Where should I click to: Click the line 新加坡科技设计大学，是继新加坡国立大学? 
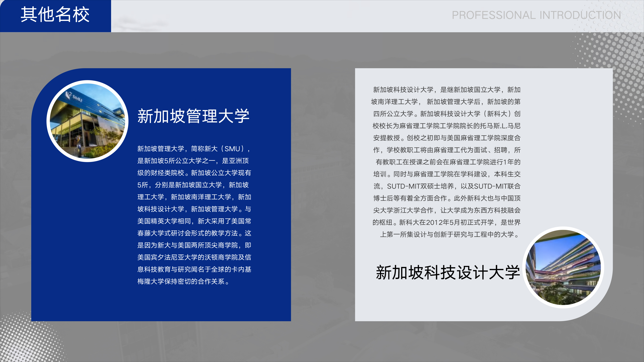pyautogui.click(x=447, y=90)
